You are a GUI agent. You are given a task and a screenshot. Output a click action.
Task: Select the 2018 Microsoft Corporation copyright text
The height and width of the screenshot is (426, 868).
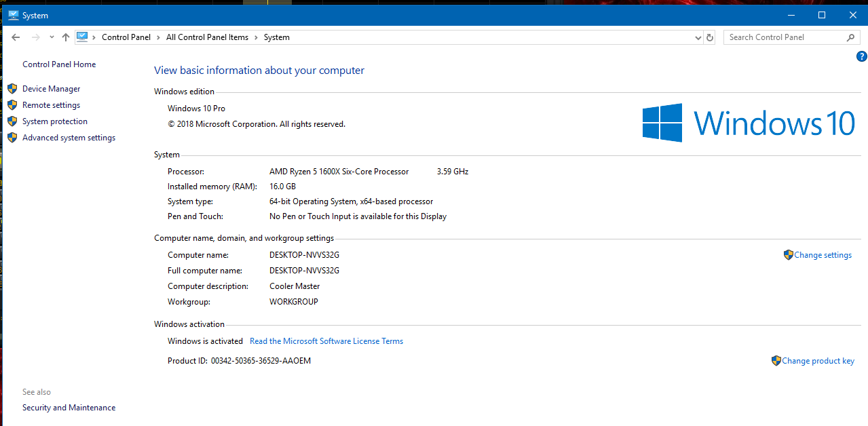coord(257,124)
